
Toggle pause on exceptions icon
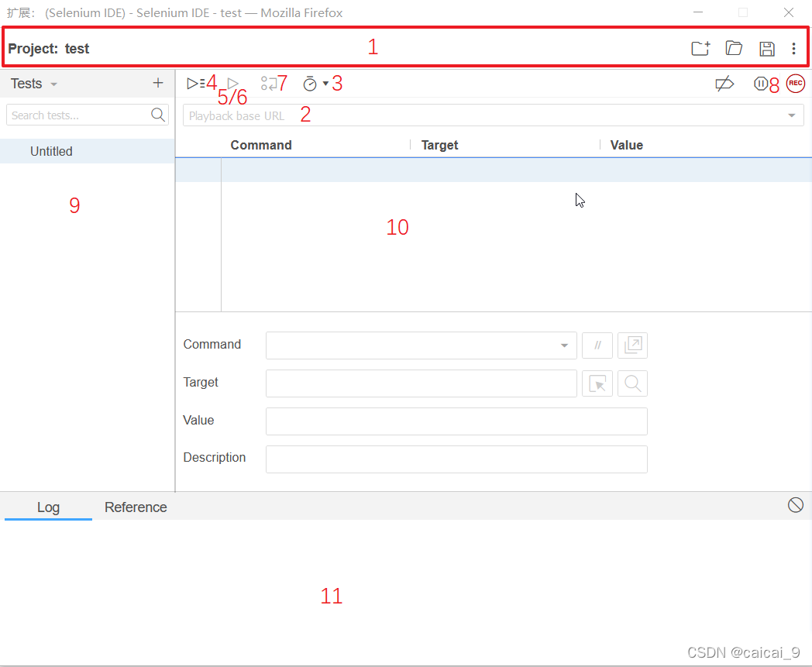[760, 84]
